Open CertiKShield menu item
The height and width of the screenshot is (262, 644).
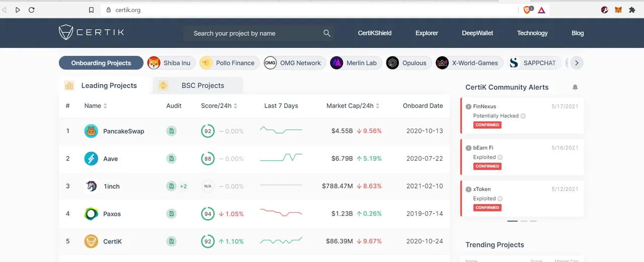coord(375,33)
